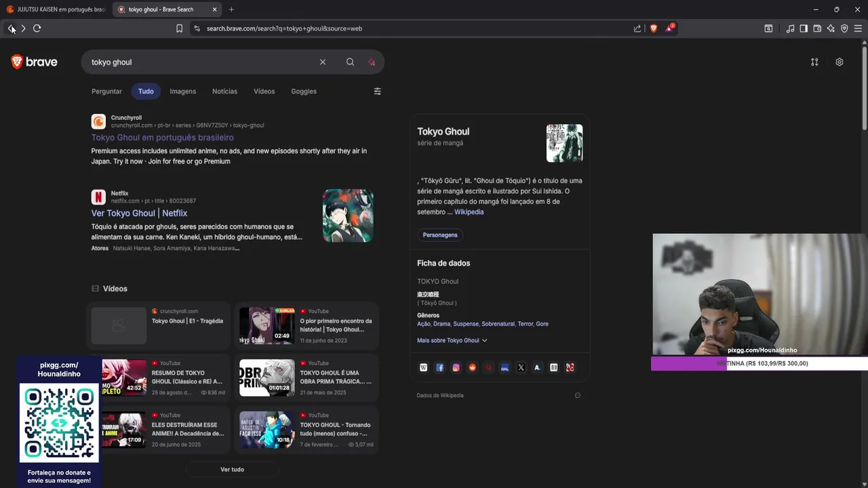Open the Sobrenatural genre link
Viewport: 868px width, 488px height.
coord(498,324)
